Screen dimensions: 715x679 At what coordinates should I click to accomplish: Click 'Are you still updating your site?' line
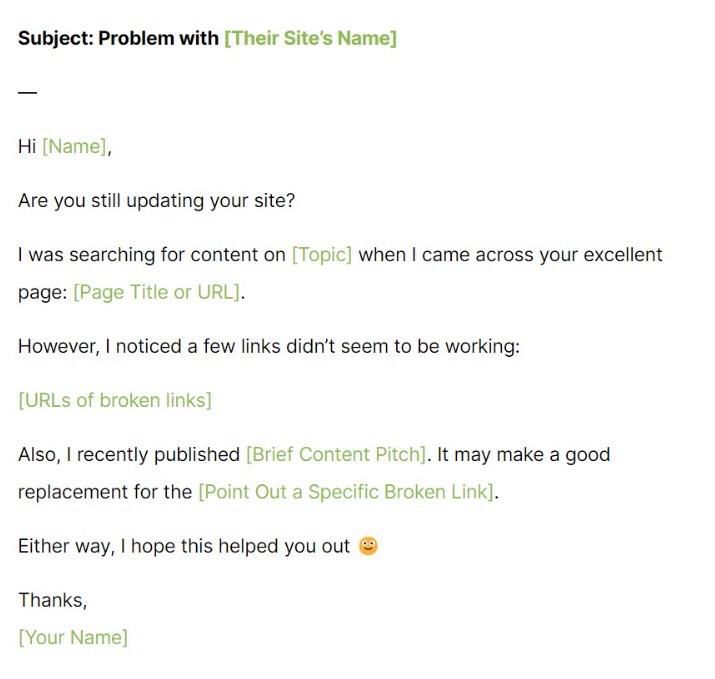click(156, 201)
